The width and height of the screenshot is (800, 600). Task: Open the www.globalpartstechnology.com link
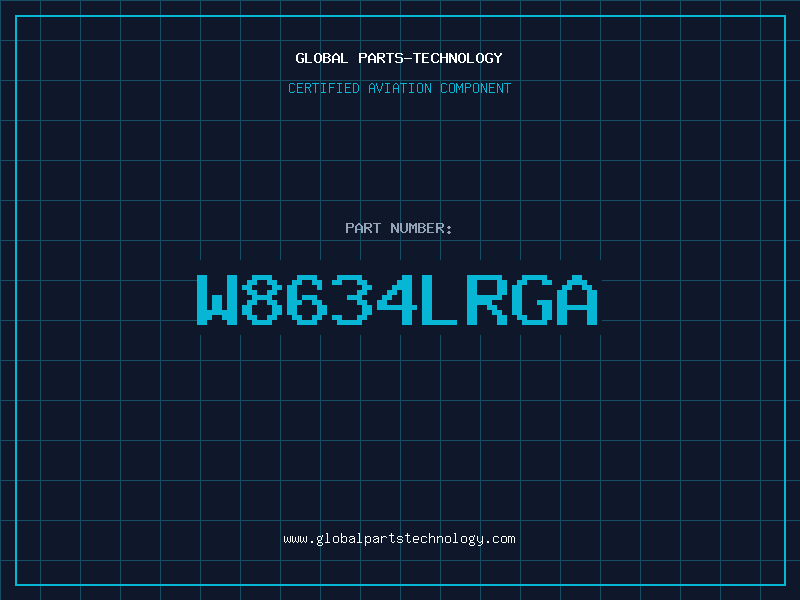click(x=399, y=539)
